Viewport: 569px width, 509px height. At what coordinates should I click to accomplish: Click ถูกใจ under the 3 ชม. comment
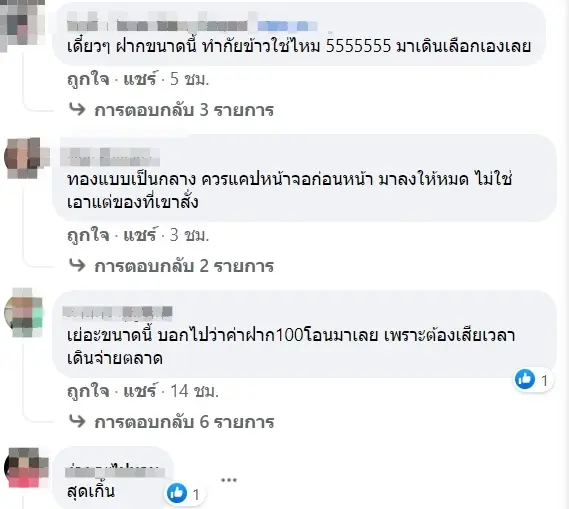(88, 235)
